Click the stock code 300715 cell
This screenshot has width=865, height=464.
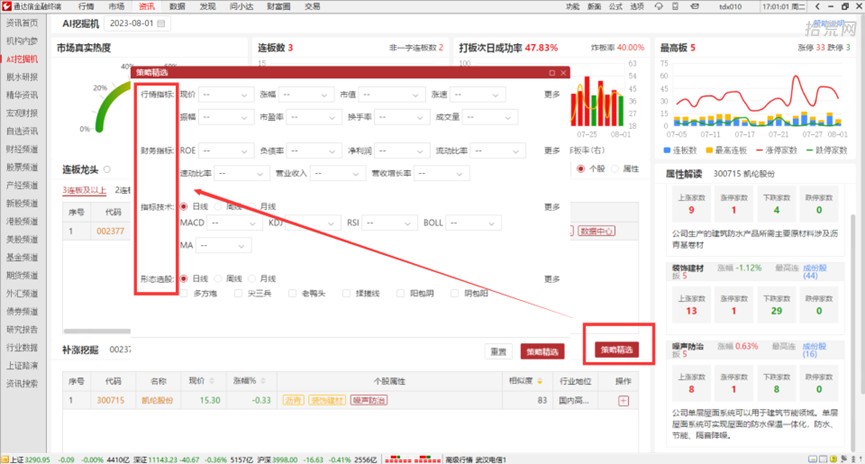[110, 401]
